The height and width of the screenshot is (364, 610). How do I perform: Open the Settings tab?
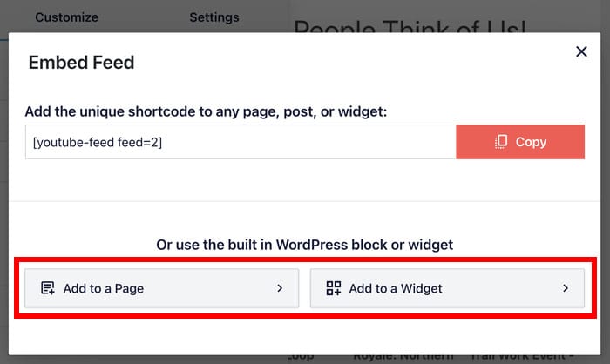[x=213, y=17]
